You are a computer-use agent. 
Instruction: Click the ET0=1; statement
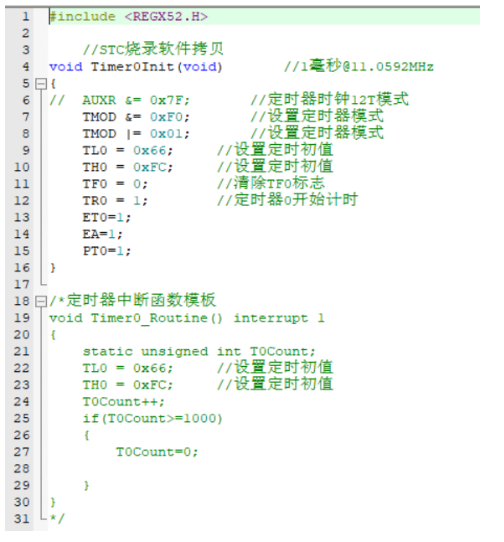[x=107, y=217]
